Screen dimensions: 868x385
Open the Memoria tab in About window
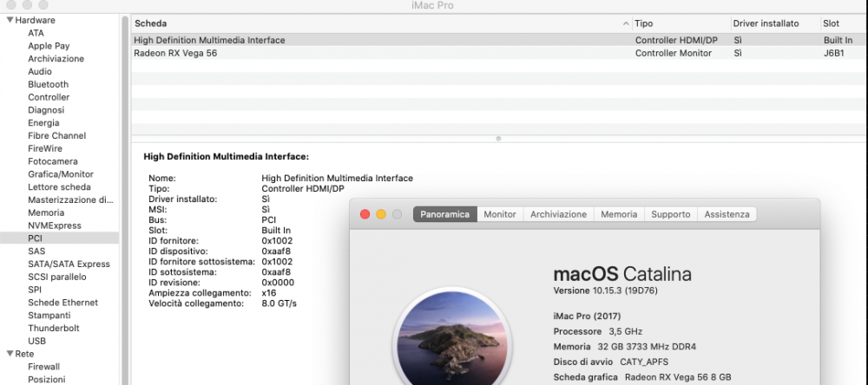[x=619, y=214]
